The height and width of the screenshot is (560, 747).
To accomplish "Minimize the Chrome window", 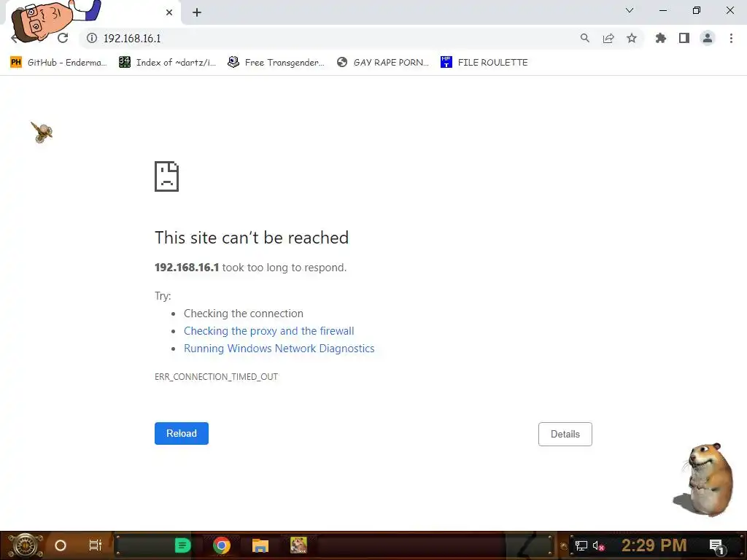I will pos(662,10).
